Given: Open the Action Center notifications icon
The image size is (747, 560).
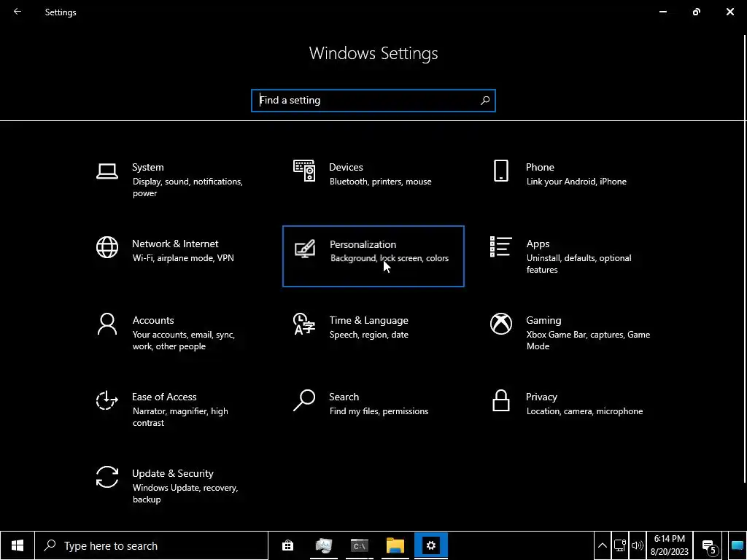Looking at the screenshot, I should click(x=709, y=547).
